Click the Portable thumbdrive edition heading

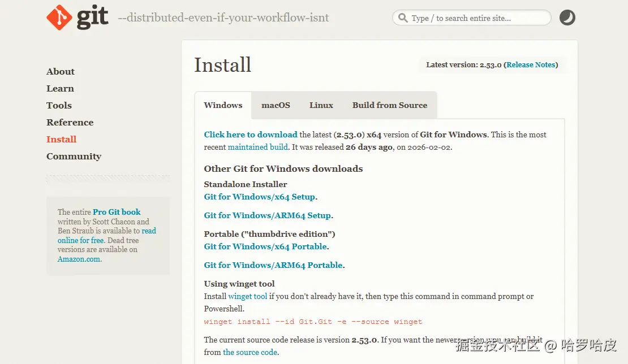269,234
